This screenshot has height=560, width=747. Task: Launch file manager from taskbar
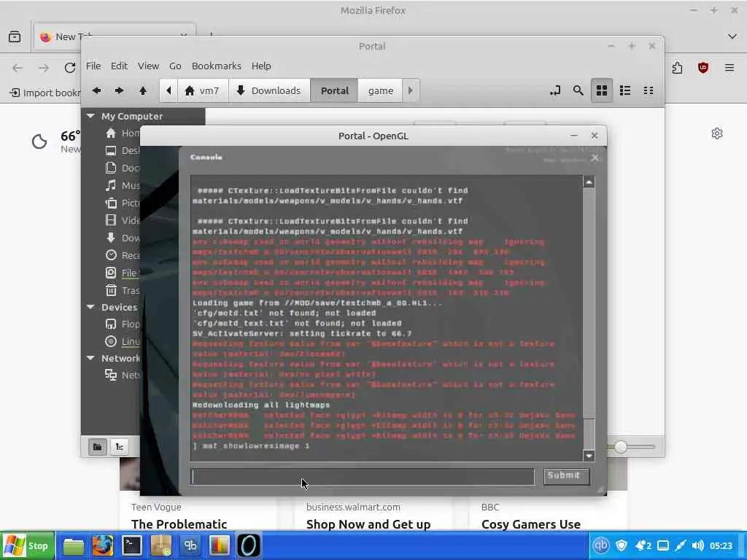tap(74, 545)
